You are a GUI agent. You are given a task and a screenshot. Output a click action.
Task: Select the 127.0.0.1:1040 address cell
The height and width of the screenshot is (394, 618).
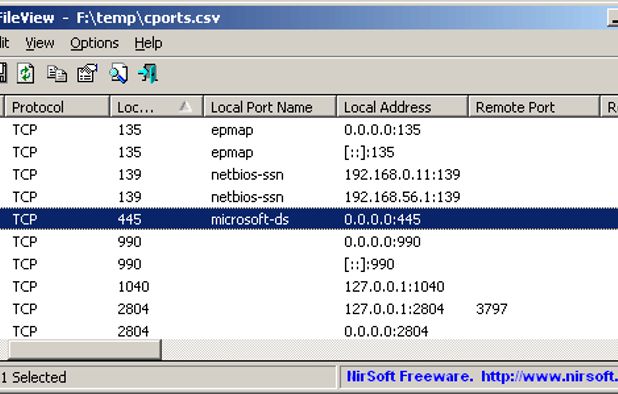(395, 287)
